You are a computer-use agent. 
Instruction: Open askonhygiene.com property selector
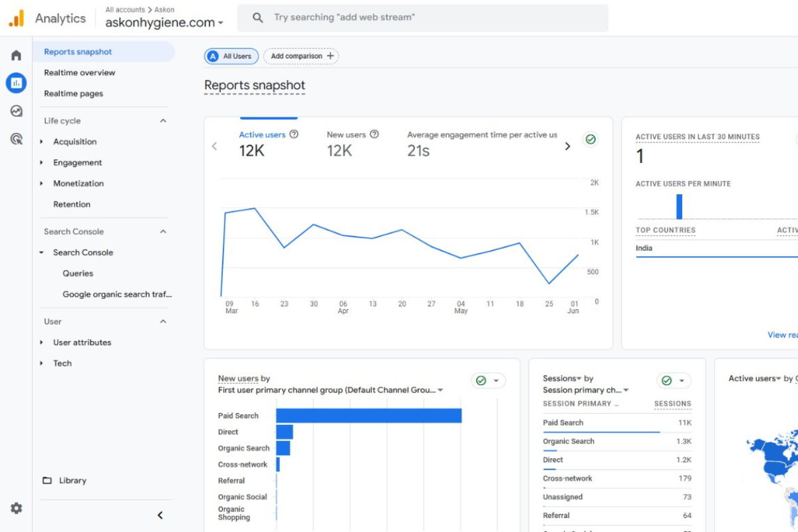tap(164, 22)
